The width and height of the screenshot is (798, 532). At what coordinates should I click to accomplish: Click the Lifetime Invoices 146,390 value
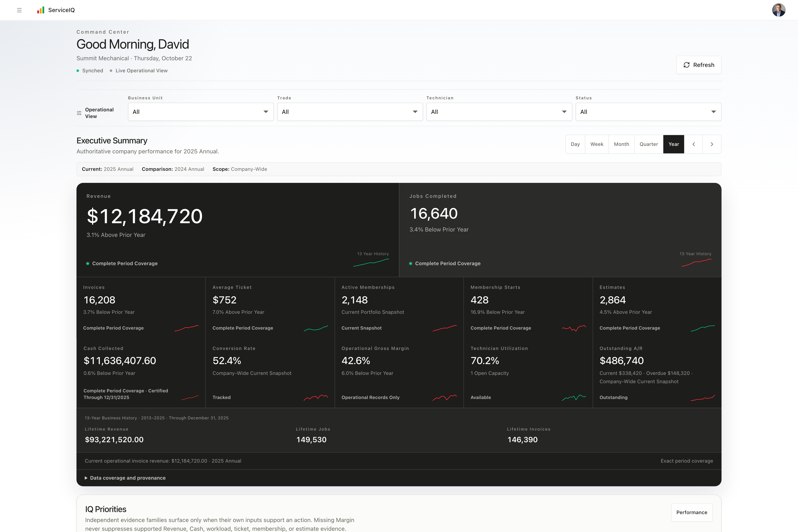pos(522,440)
